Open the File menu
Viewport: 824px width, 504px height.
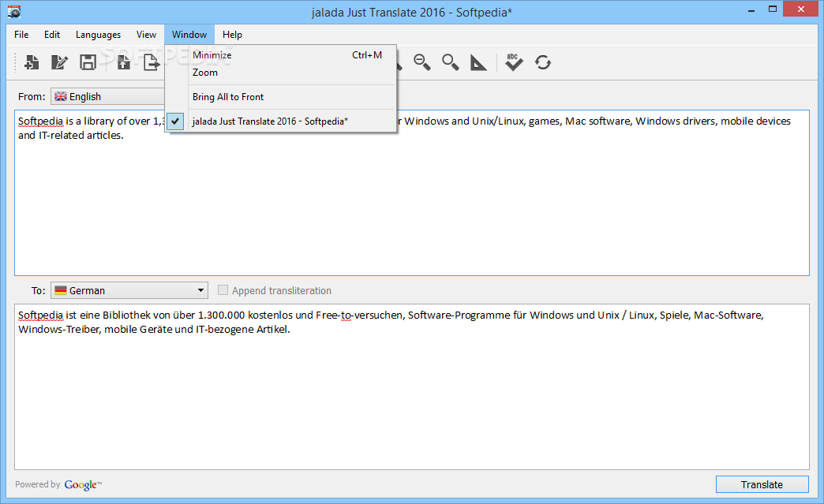pyautogui.click(x=21, y=35)
